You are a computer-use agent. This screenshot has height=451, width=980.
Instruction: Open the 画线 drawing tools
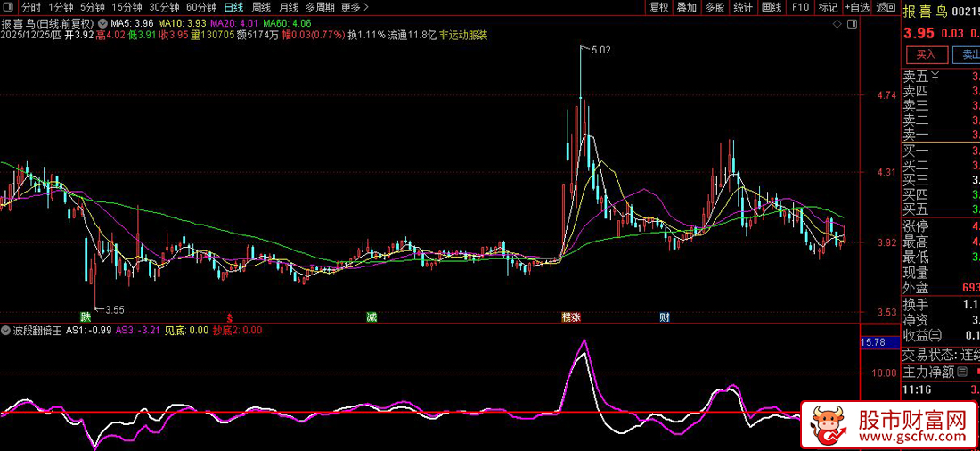click(772, 7)
